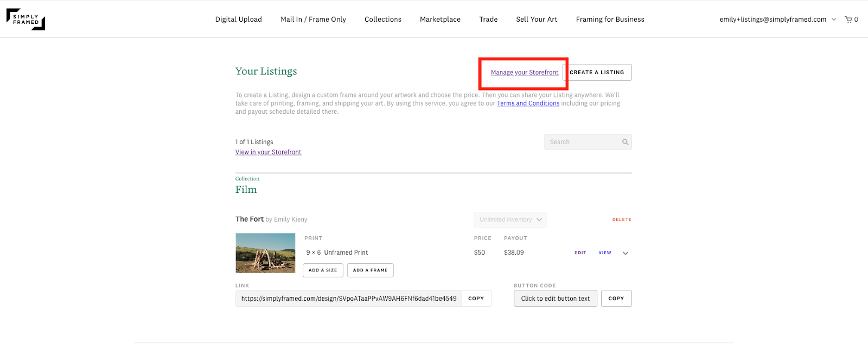Open Digital Upload menu
The height and width of the screenshot is (350, 868).
pyautogui.click(x=239, y=20)
